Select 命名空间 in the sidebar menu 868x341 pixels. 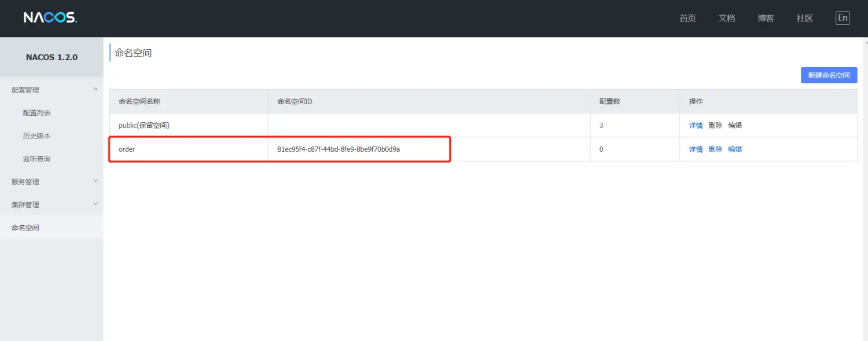point(25,228)
